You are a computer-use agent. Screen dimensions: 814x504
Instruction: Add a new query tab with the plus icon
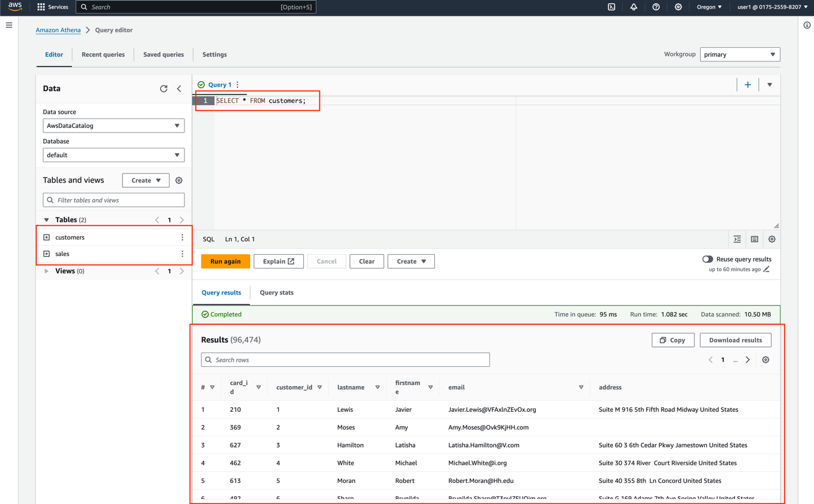(747, 84)
